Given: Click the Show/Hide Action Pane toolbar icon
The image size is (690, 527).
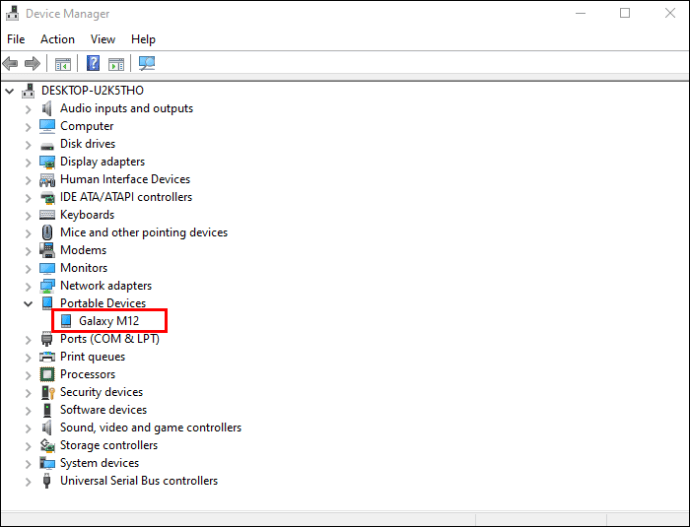Looking at the screenshot, I should click(x=116, y=64).
